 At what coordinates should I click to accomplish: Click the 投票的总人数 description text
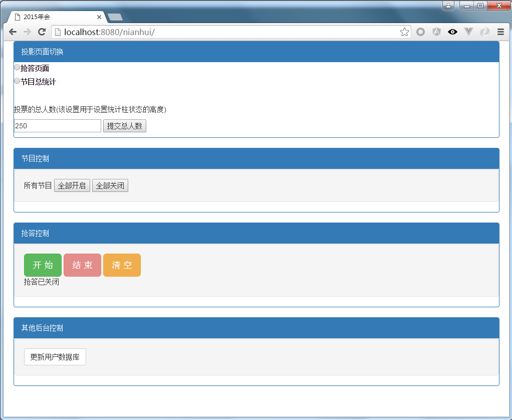point(90,109)
